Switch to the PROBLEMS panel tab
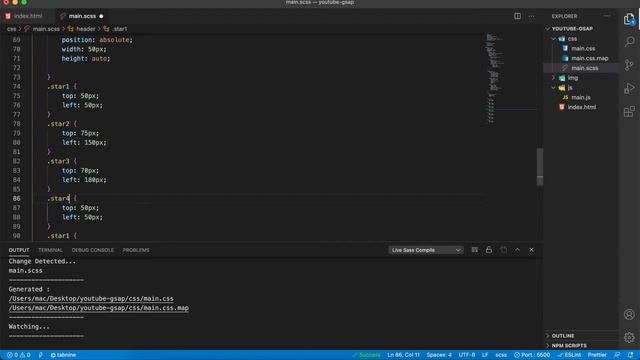640x360 pixels. (x=136, y=250)
